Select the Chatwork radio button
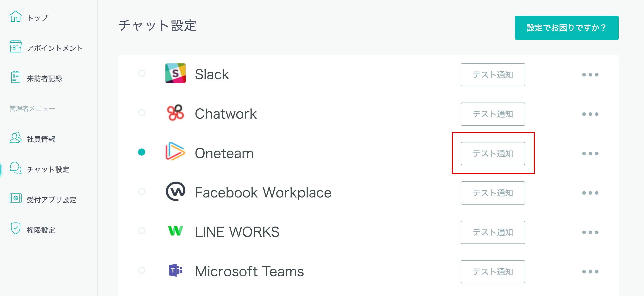Screen dimensions: 644x296 (142, 113)
